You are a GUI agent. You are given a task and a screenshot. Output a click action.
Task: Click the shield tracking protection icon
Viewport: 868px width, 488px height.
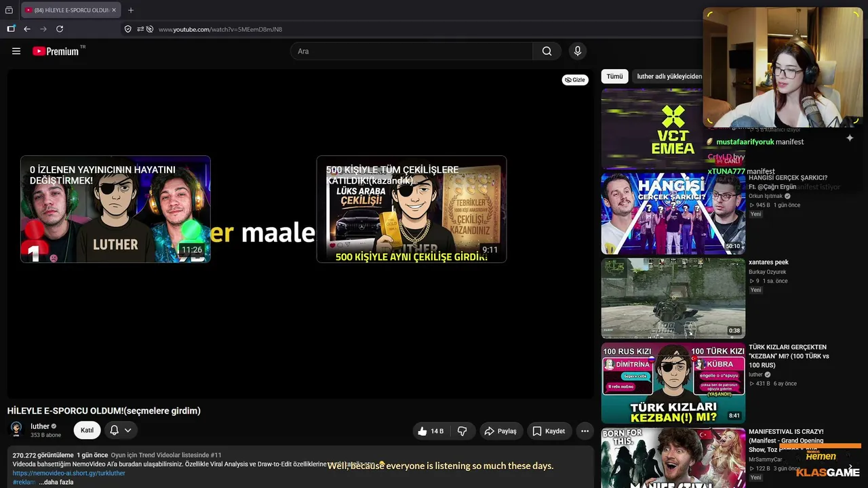click(x=127, y=29)
